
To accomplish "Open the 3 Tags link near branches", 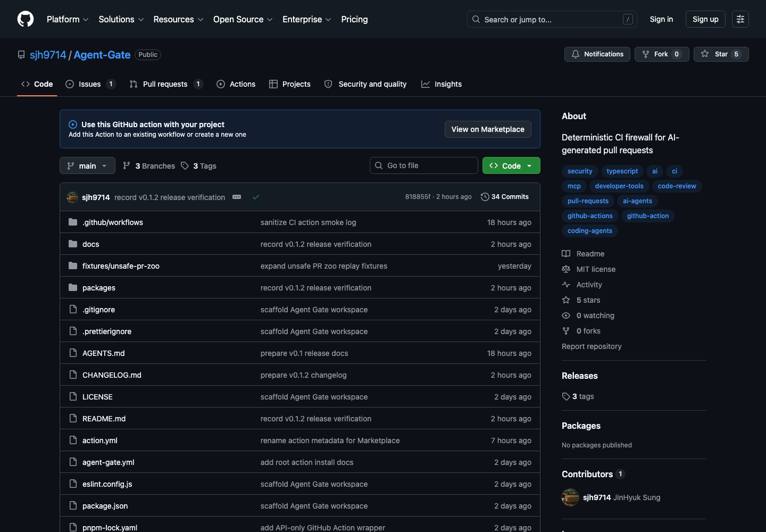I will click(198, 166).
